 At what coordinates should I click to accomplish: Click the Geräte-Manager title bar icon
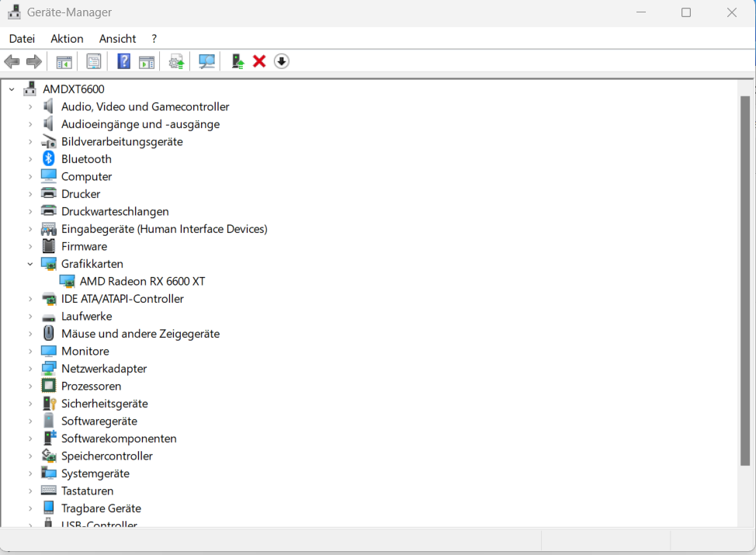click(15, 12)
